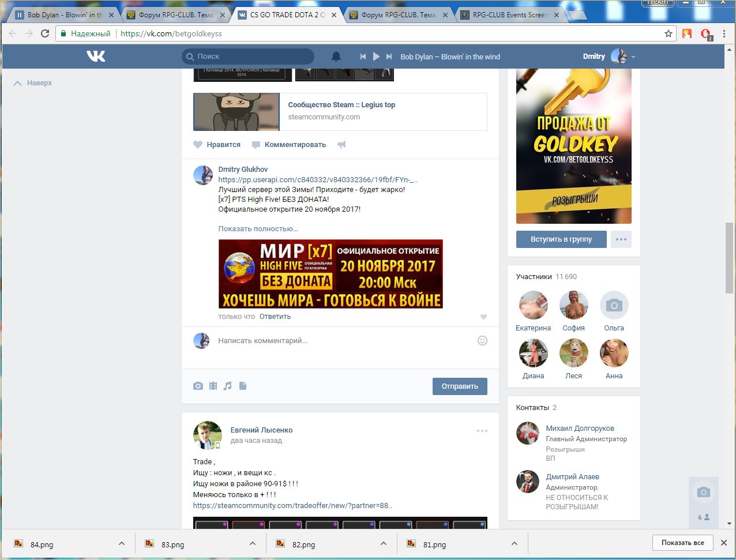Share post with megaphone icon
736x560 pixels.
(x=341, y=145)
